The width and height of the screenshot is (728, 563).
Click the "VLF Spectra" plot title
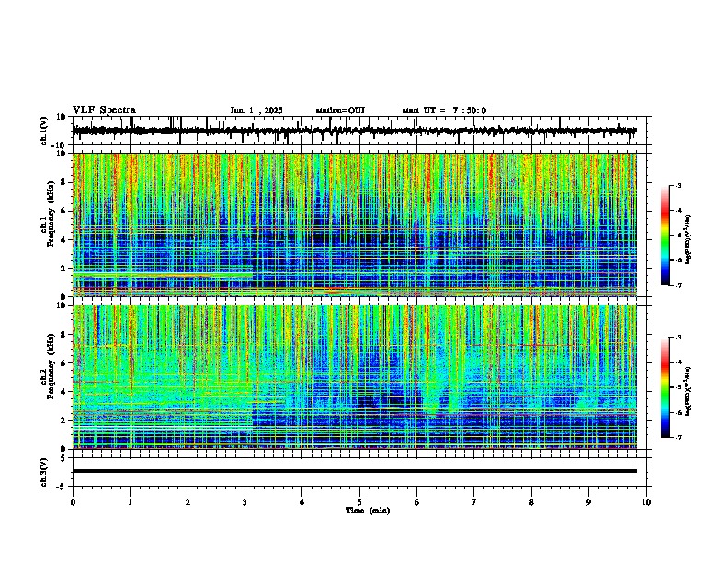tap(104, 110)
